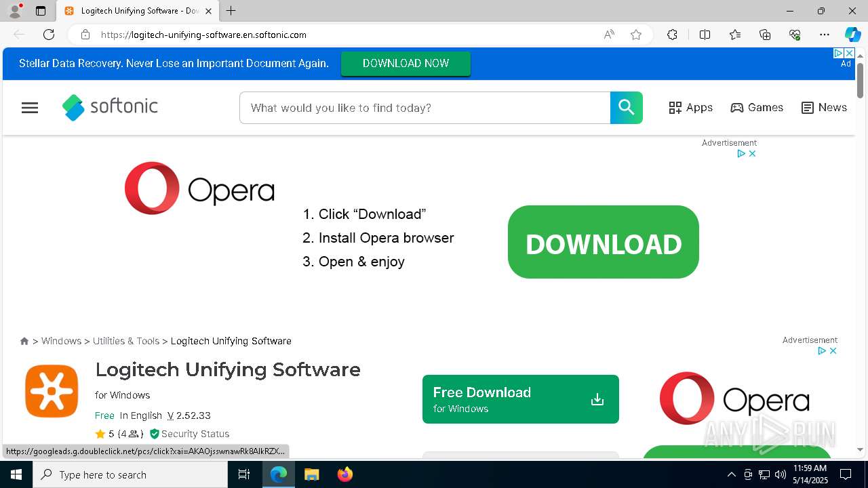Click version text V 2.52.33
Image resolution: width=868 pixels, height=488 pixels.
click(189, 415)
